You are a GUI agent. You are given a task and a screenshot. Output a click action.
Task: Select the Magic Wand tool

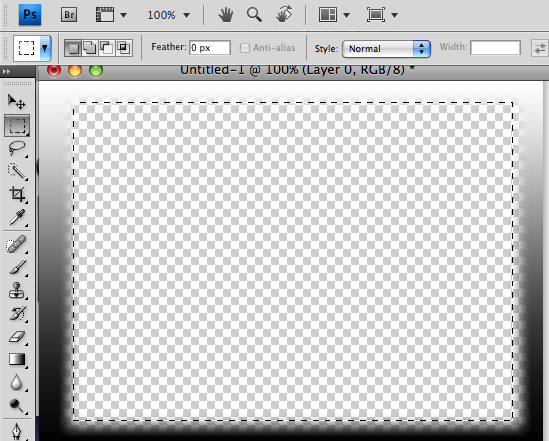[x=17, y=172]
